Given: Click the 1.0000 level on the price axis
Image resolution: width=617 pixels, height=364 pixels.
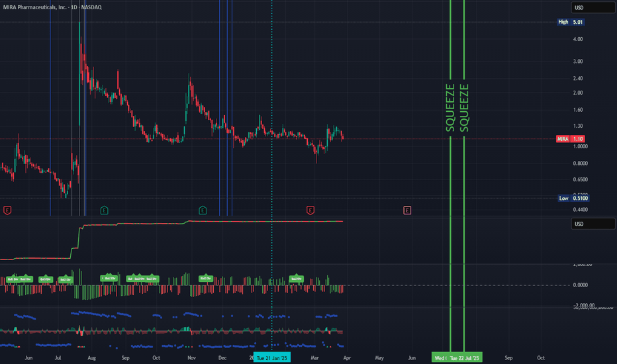Looking at the screenshot, I should pyautogui.click(x=580, y=146).
